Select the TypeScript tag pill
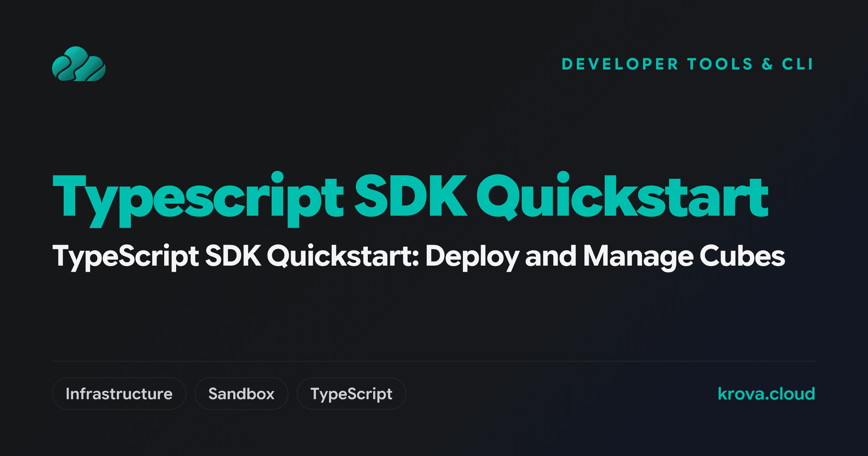Screen dimensions: 868x456 tap(351, 393)
